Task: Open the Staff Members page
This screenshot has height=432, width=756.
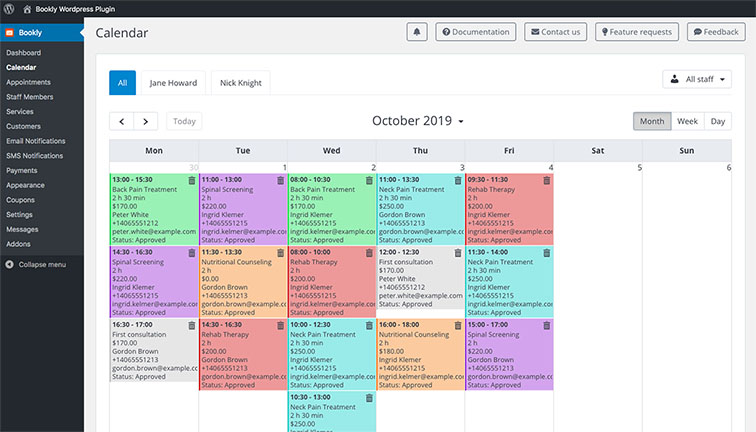Action: (x=30, y=97)
